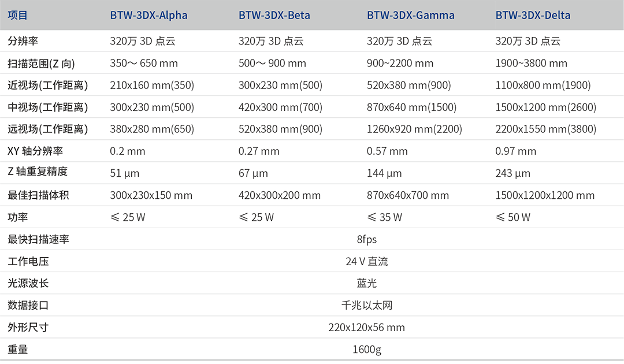624x364 pixels.
Task: Click the 24 V 直流 voltage value
Action: click(366, 261)
